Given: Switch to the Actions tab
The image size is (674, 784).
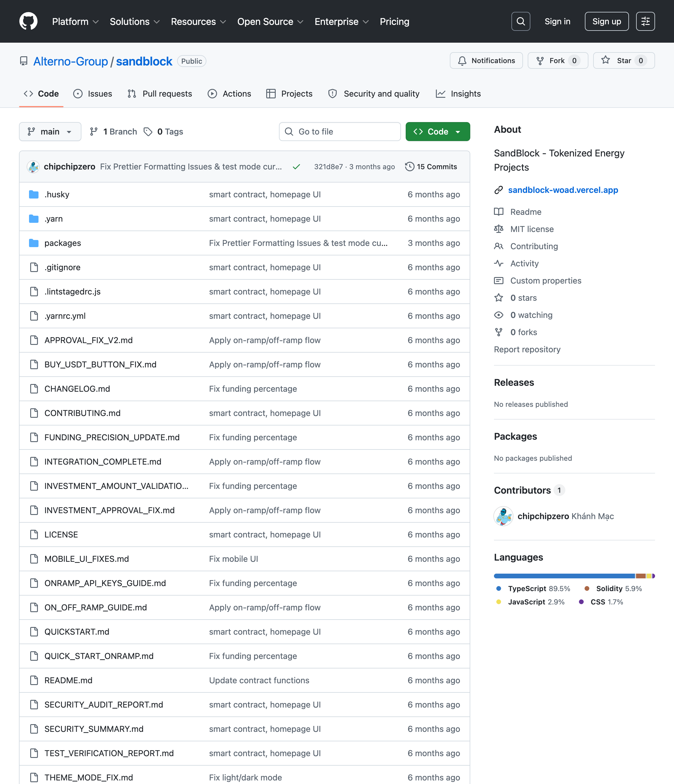Looking at the screenshot, I should point(229,94).
